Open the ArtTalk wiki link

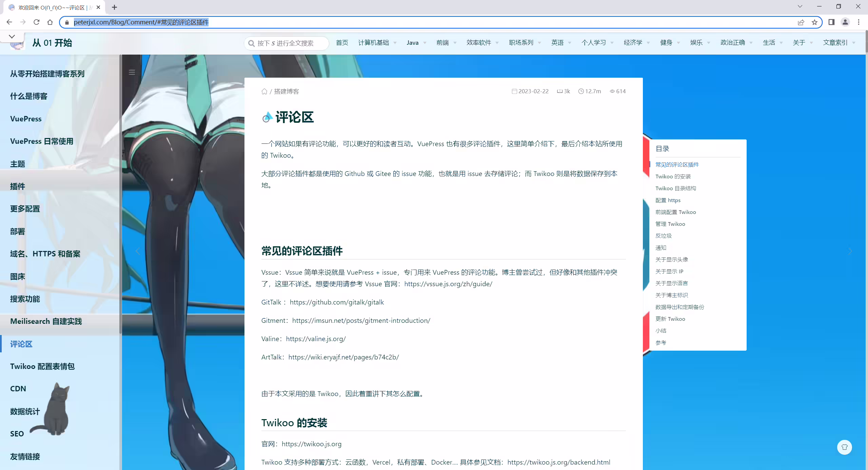click(x=343, y=357)
